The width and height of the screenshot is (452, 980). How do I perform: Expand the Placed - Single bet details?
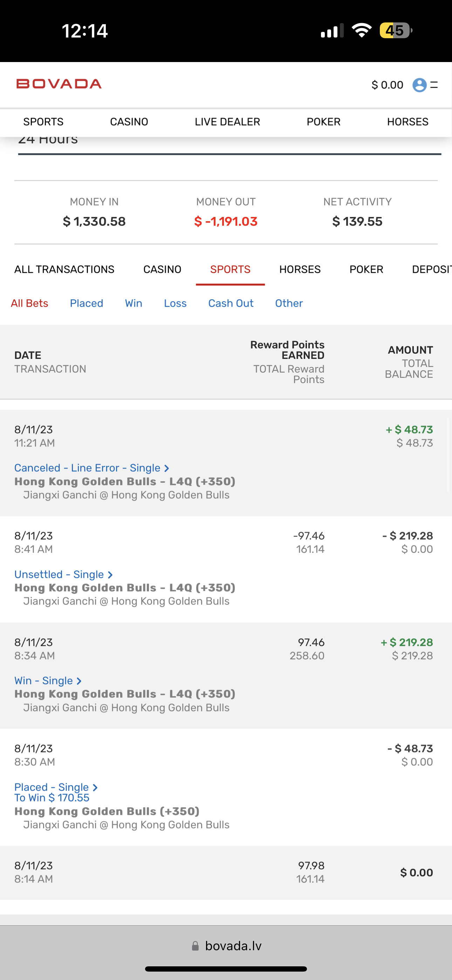point(56,787)
